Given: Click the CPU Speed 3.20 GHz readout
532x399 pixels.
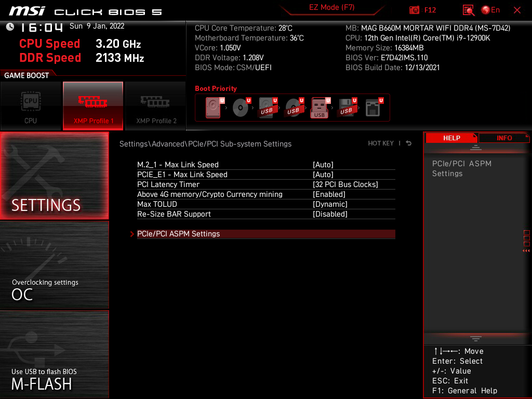Looking at the screenshot, I should 80,44.
